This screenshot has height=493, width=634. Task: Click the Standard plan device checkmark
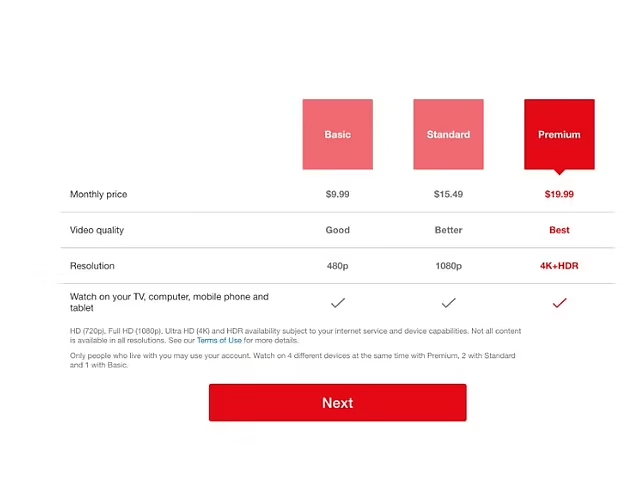pos(448,302)
